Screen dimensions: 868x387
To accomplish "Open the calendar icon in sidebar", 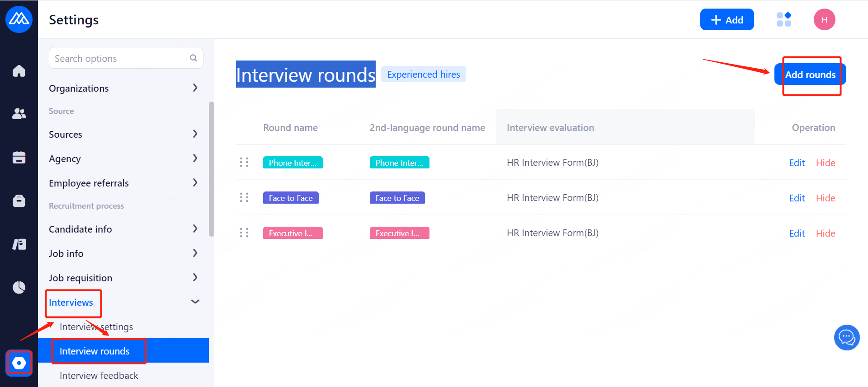I will coord(19,157).
